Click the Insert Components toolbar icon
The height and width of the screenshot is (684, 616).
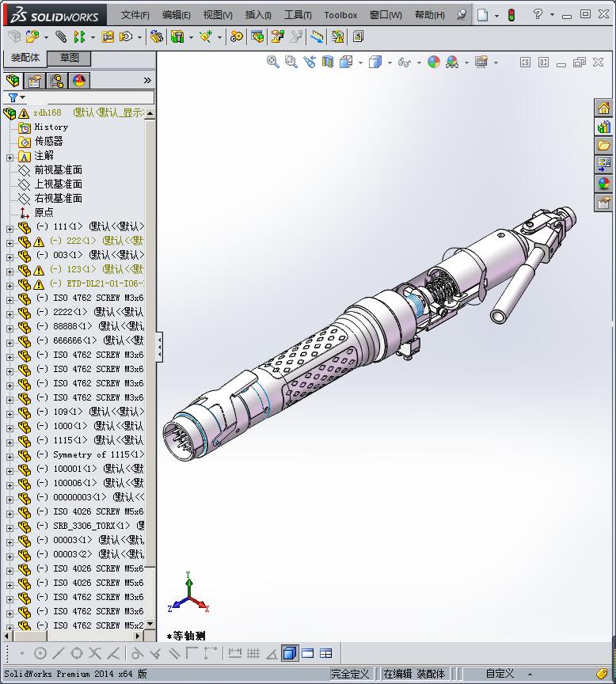pyautogui.click(x=32, y=36)
